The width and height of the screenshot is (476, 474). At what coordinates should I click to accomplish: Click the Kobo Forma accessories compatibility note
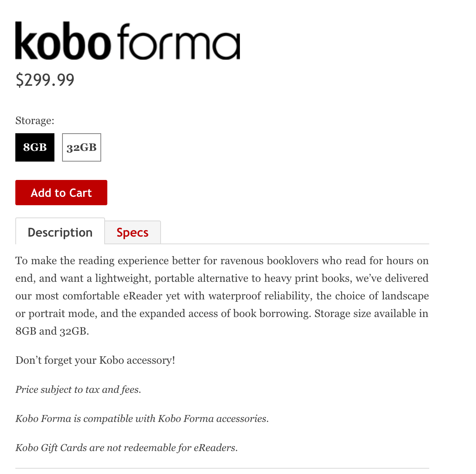tap(142, 418)
